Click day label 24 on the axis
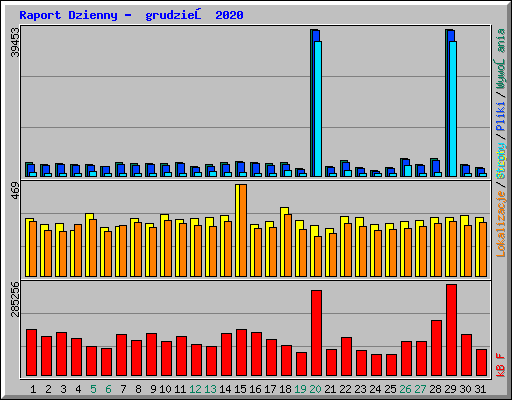 coord(375,389)
